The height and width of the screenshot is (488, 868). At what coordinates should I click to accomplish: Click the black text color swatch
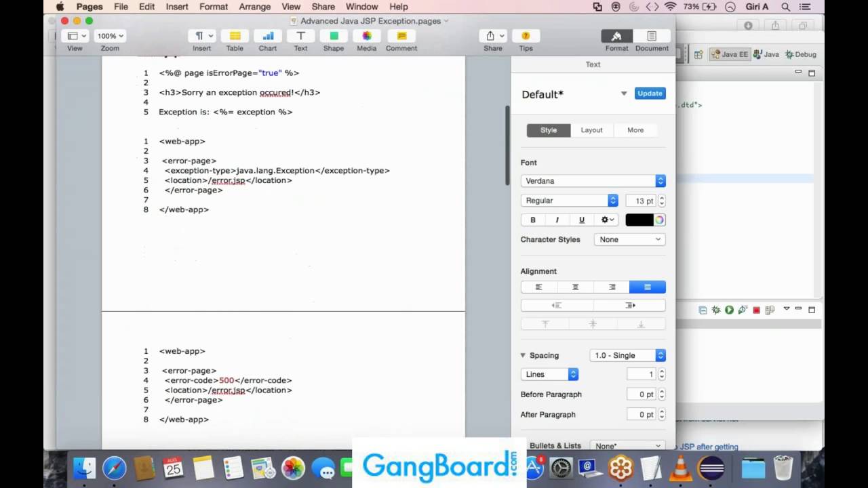pos(639,220)
